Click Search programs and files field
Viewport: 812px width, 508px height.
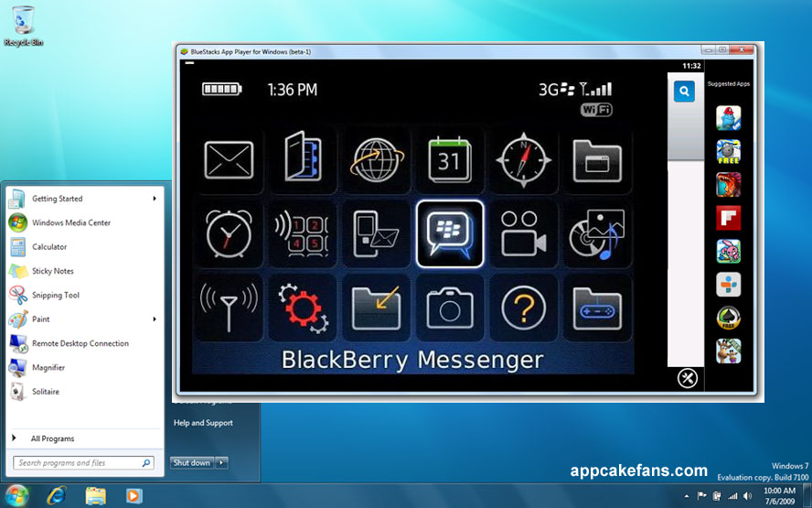(83, 463)
